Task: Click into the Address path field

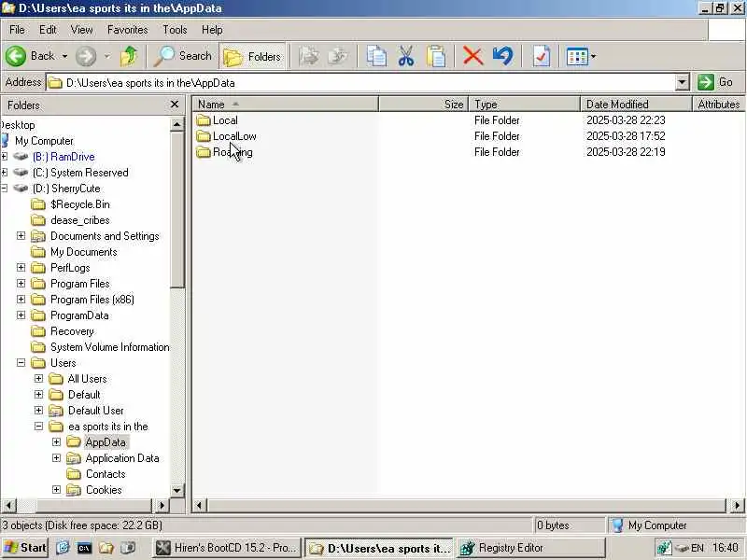Action: pos(360,82)
